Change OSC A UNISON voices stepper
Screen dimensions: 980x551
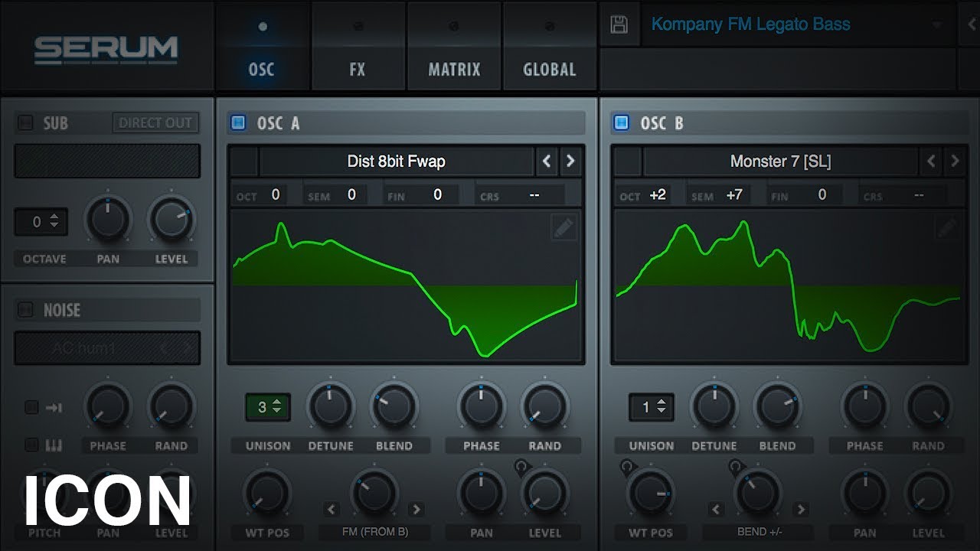[x=267, y=407]
